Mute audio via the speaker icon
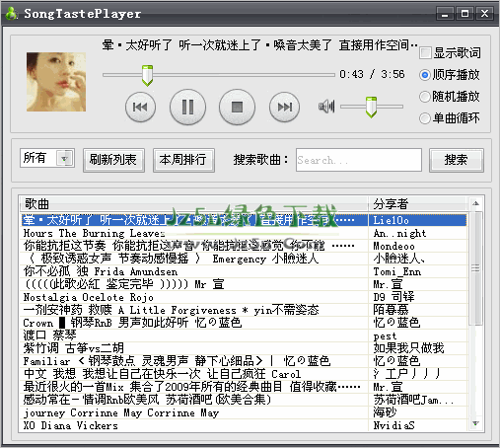Screen dimensions: 500x448 point(326,107)
